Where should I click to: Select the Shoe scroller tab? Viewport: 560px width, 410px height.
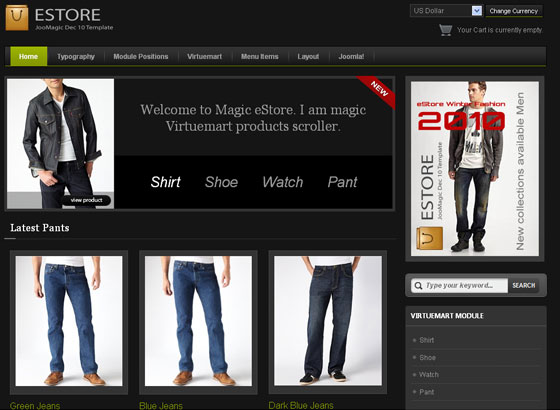point(221,182)
